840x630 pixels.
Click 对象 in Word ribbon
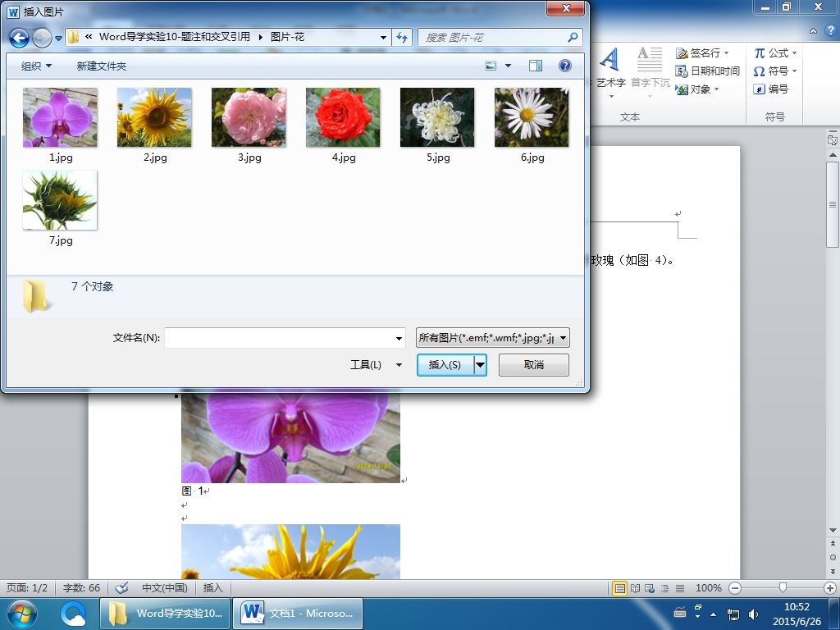[697, 89]
